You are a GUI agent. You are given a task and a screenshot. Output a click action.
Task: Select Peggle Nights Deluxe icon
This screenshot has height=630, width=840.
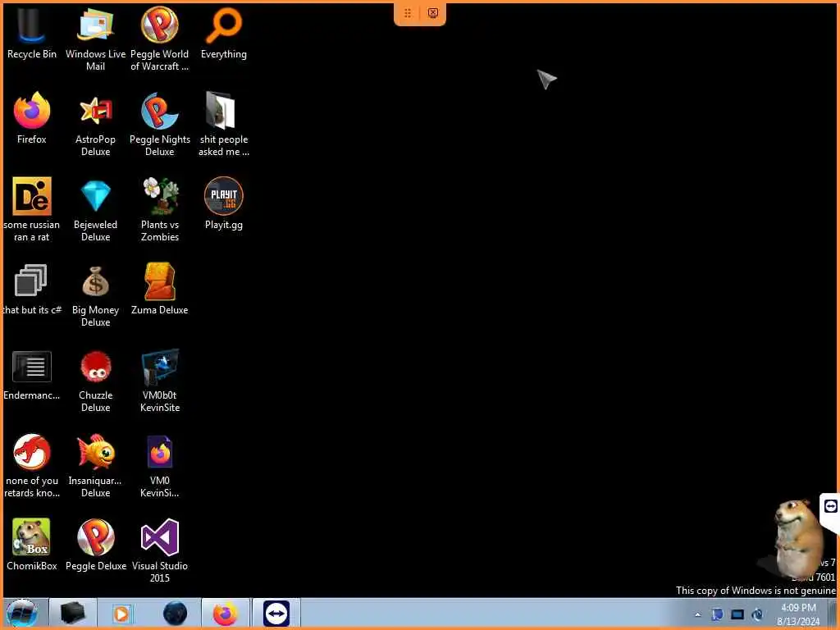pyautogui.click(x=160, y=125)
